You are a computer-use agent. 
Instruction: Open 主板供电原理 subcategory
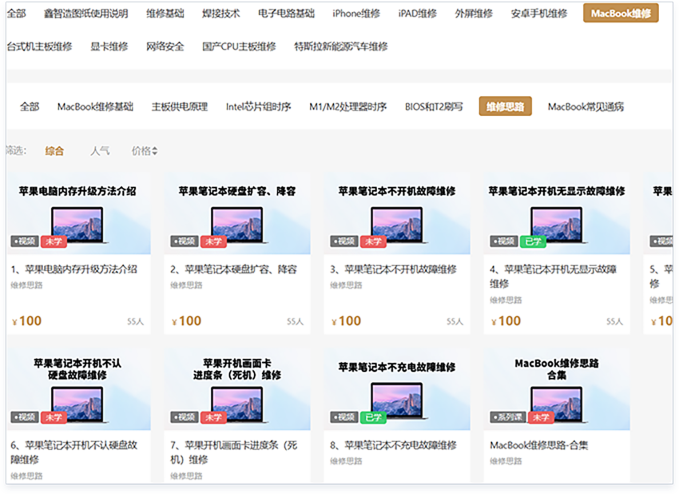180,107
